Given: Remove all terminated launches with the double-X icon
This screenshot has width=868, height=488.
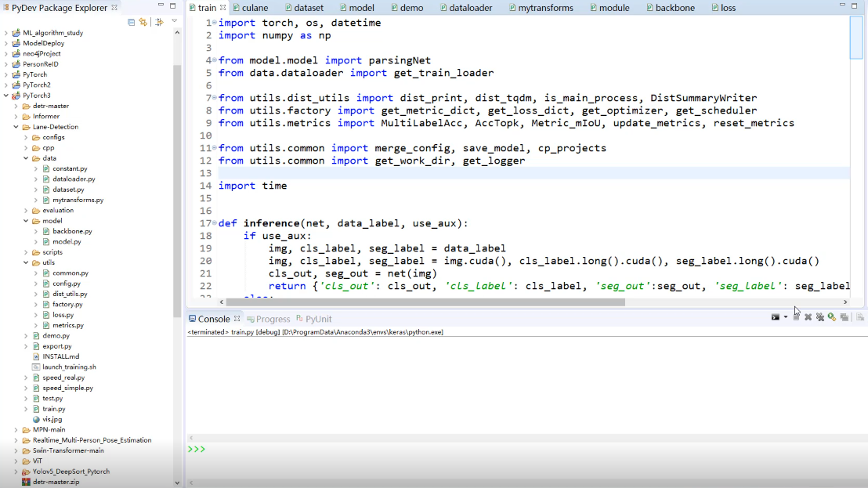Looking at the screenshot, I should point(820,317).
